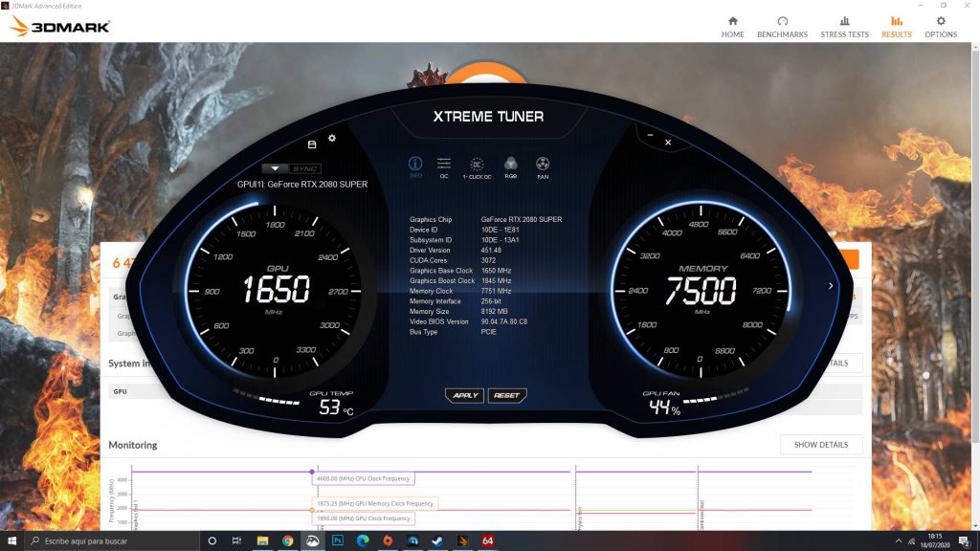
Task: Open the Windows Start menu
Action: pos(11,541)
